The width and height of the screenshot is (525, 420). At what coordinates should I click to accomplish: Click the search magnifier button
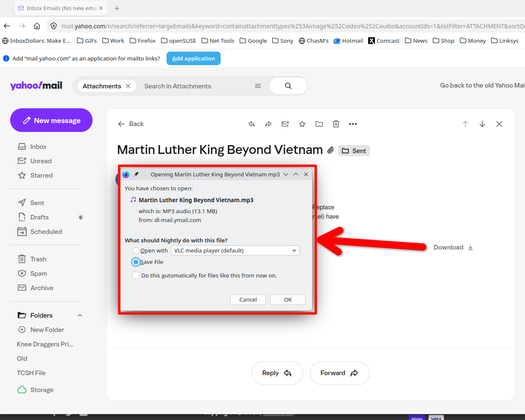point(288,86)
